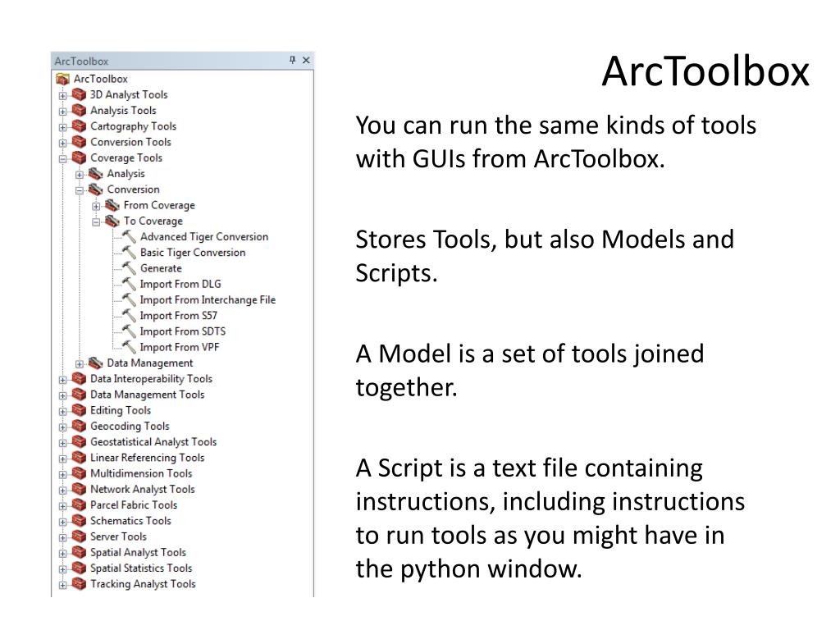Expand the Multidimension Tools node
The height and width of the screenshot is (630, 840).
pos(62,475)
